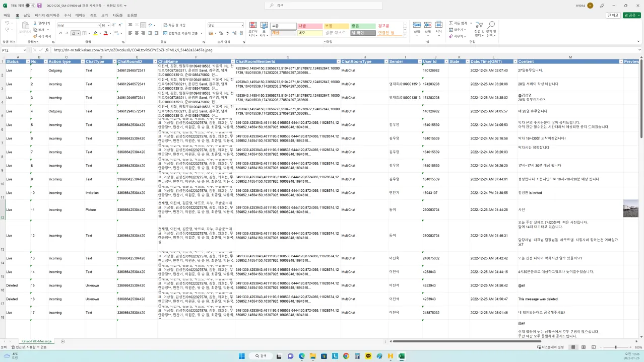Click the insert function fx icon
644x362 pixels.
pyautogui.click(x=47, y=50)
